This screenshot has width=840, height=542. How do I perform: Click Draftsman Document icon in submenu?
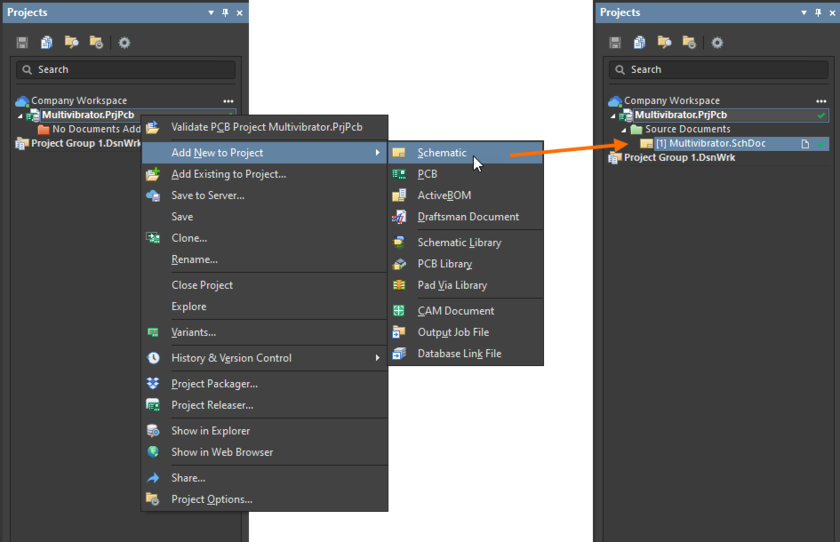399,217
